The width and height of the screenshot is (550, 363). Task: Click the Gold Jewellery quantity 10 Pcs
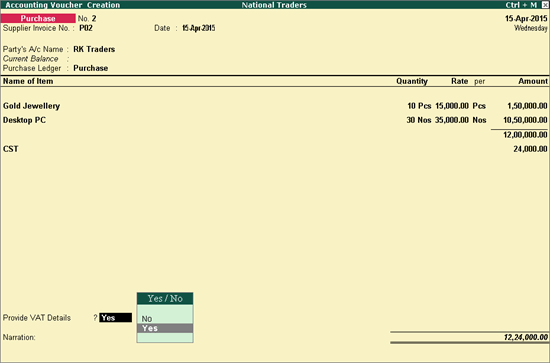(x=419, y=106)
